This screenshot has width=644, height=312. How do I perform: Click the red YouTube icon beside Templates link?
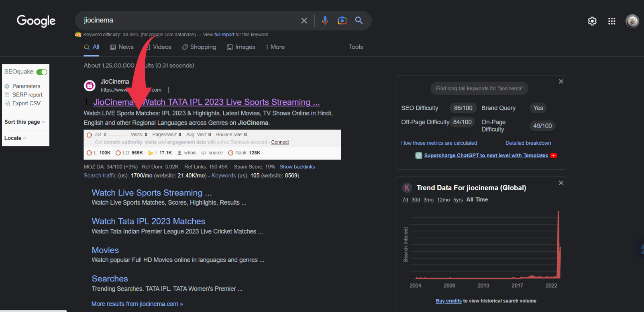554,156
